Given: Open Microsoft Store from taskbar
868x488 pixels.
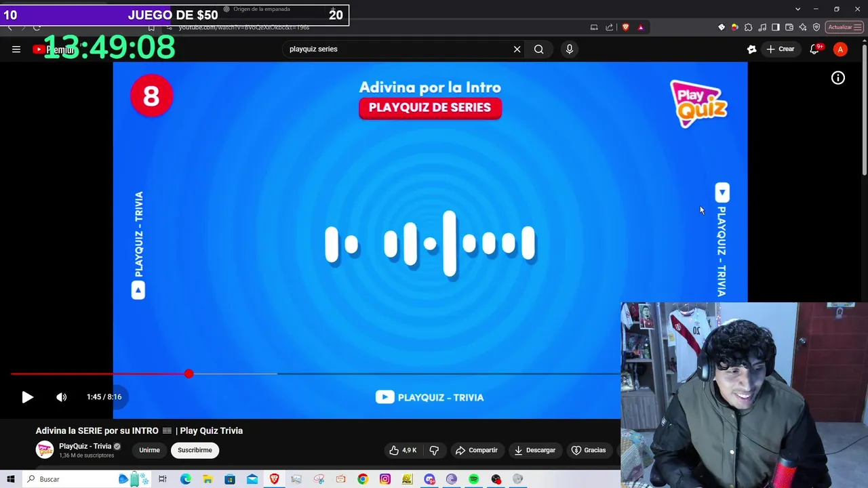Looking at the screenshot, I should click(230, 479).
